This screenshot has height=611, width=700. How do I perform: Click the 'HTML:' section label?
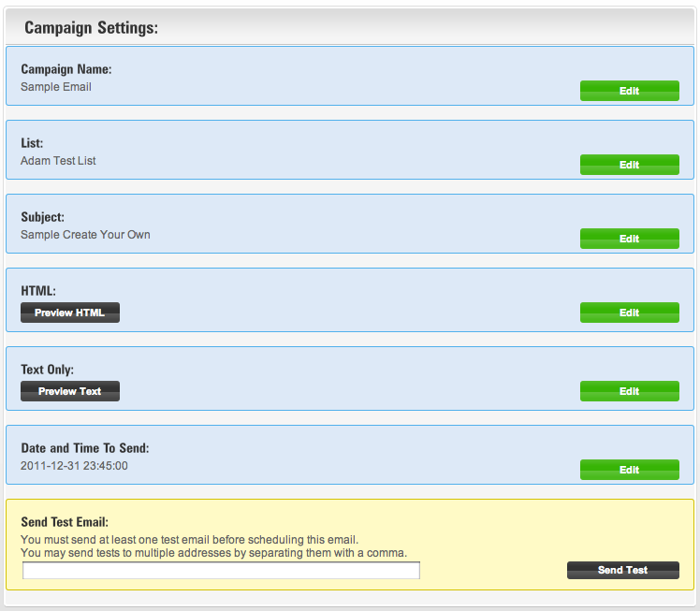[x=38, y=291]
